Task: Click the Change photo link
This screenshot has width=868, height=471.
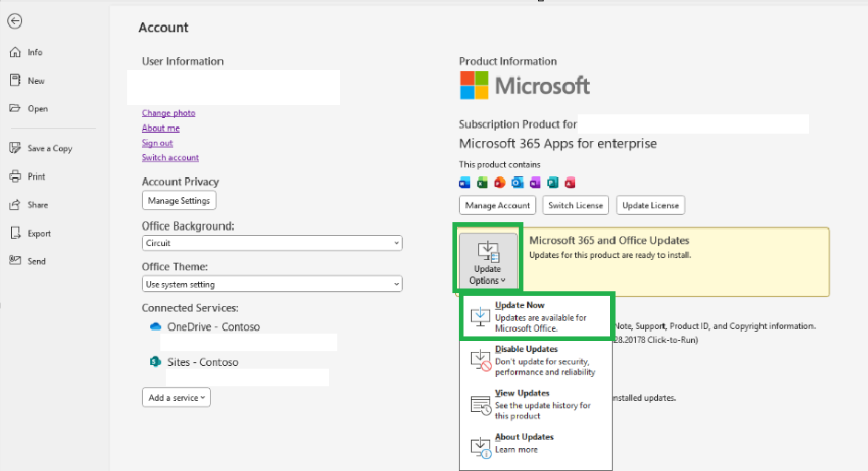Action: (169, 112)
